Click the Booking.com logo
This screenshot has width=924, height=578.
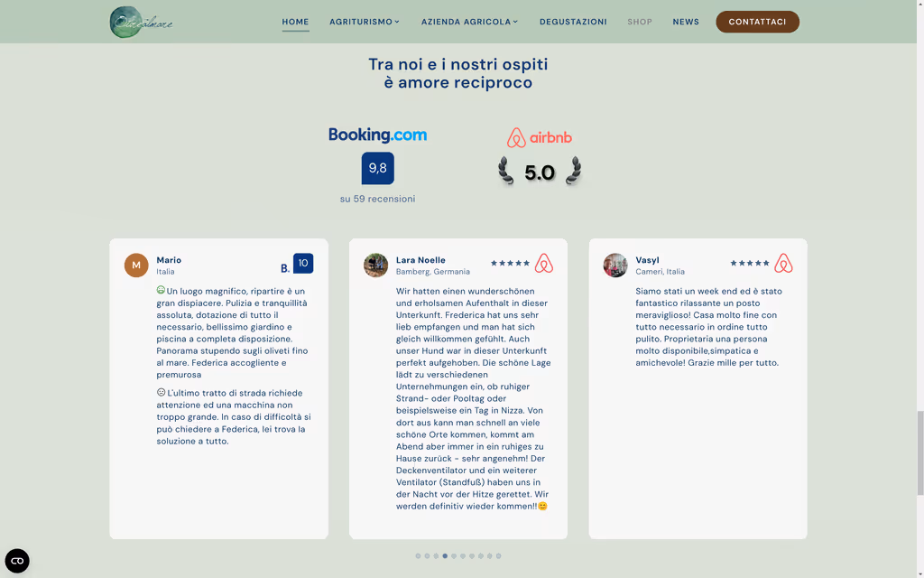pyautogui.click(x=377, y=135)
